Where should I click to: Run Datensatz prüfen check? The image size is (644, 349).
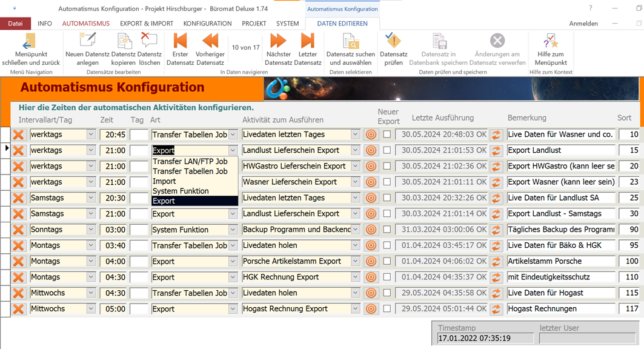pyautogui.click(x=393, y=41)
